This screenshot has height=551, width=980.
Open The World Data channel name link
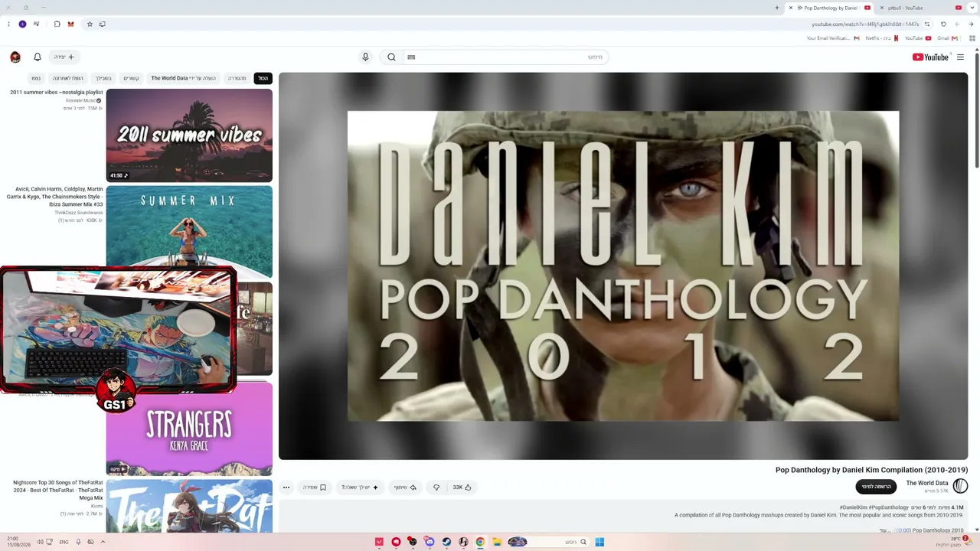(x=926, y=483)
